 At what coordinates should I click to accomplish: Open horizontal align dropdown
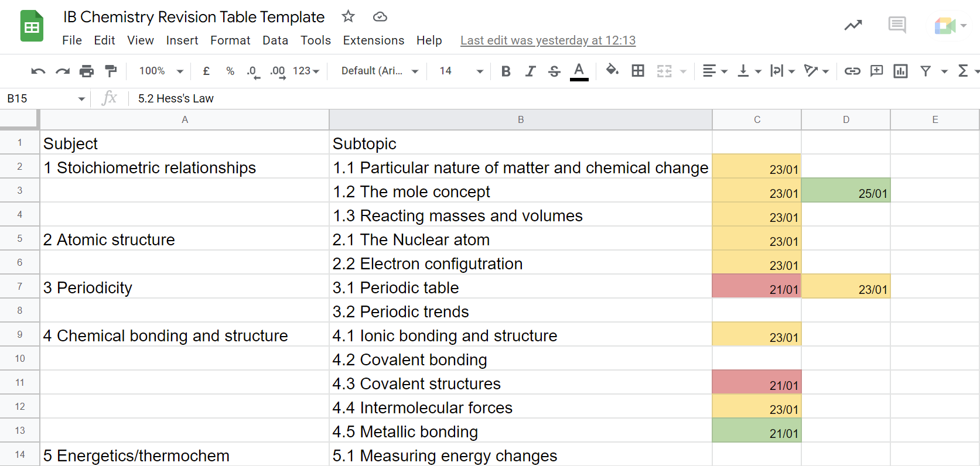[715, 71]
